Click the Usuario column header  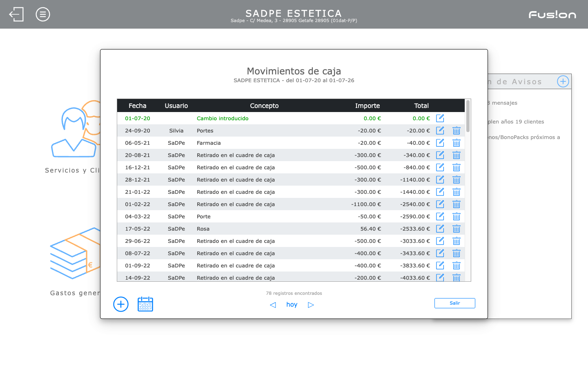pos(176,105)
